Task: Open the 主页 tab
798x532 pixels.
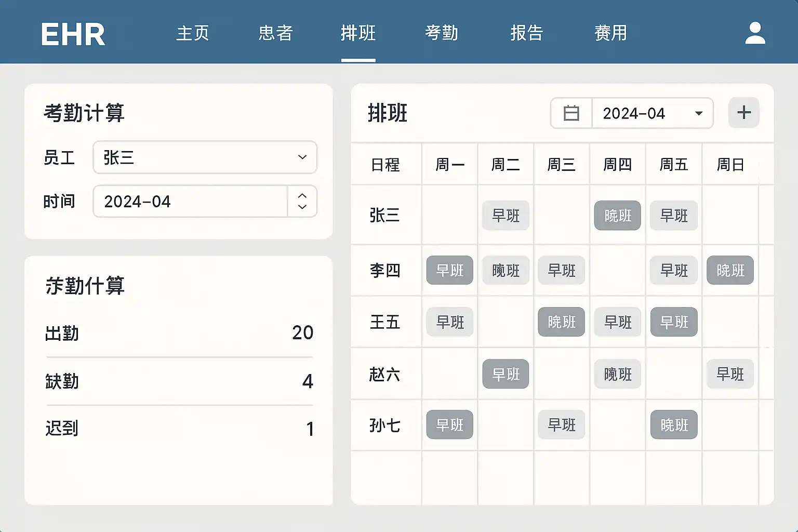Action: 193,33
